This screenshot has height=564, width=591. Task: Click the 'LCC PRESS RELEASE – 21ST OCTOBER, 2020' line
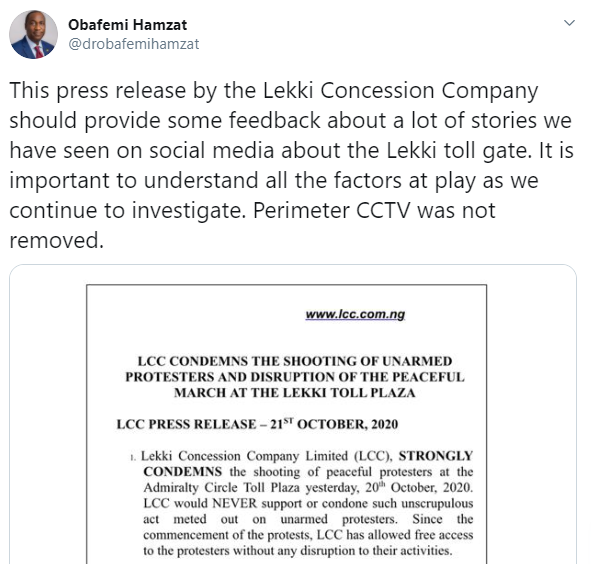(x=257, y=424)
